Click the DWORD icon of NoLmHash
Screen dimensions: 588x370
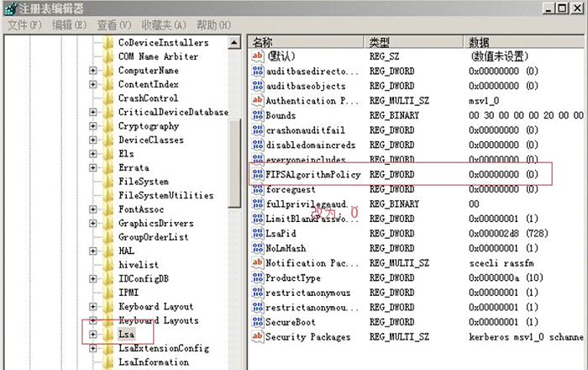point(258,248)
